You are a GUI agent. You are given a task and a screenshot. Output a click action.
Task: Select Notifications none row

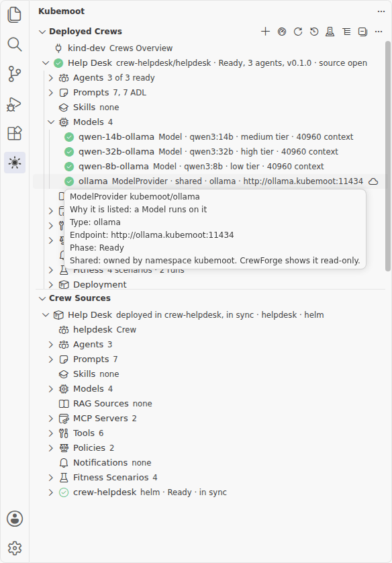tap(209, 462)
